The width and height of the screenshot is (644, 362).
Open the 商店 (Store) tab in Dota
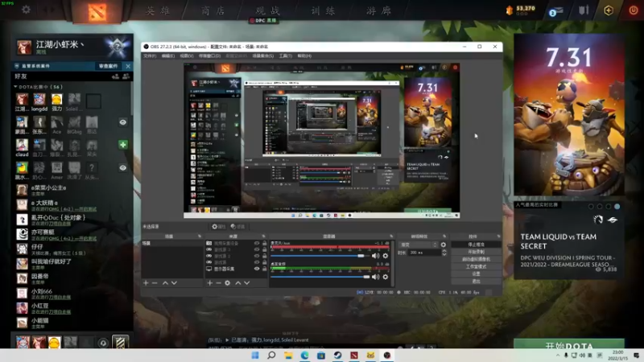213,10
